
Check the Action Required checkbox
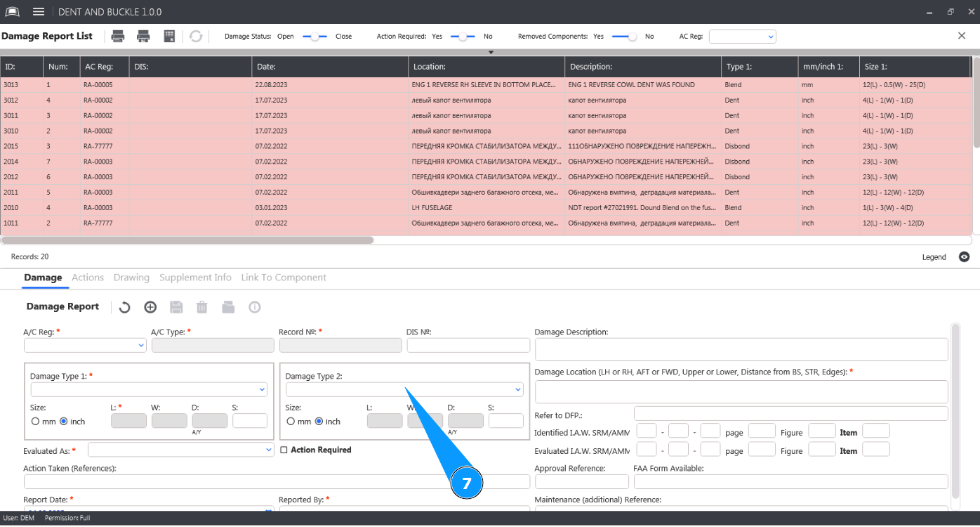tap(284, 450)
